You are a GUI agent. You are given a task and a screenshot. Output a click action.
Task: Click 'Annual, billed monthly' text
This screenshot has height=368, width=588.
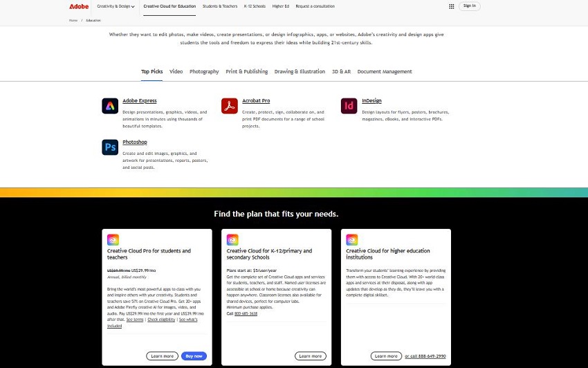tap(127, 277)
